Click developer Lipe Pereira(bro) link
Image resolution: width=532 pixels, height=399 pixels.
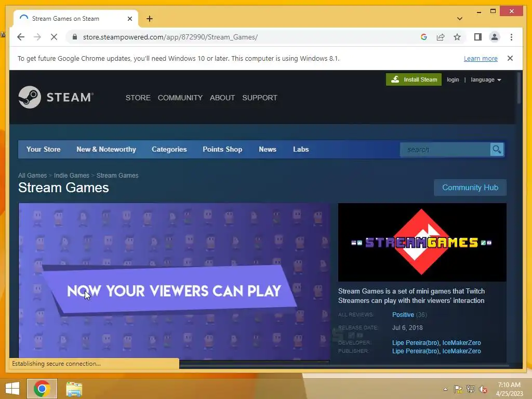415,343
